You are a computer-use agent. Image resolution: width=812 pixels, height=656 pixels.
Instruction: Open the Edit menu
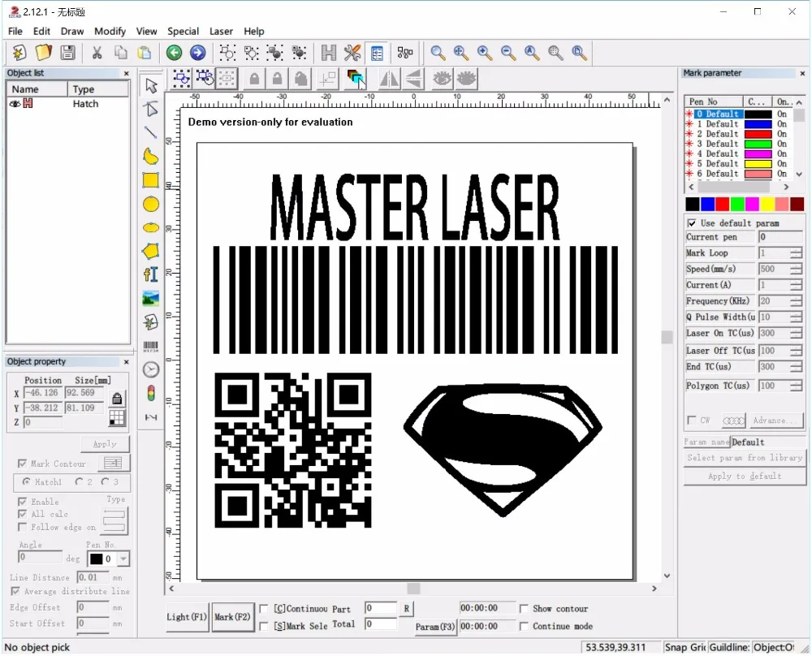pyautogui.click(x=41, y=31)
